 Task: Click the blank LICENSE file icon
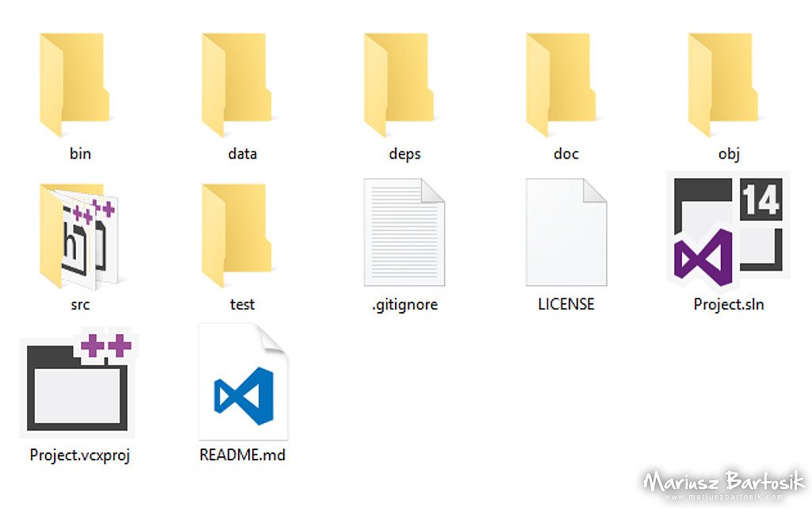(x=566, y=233)
